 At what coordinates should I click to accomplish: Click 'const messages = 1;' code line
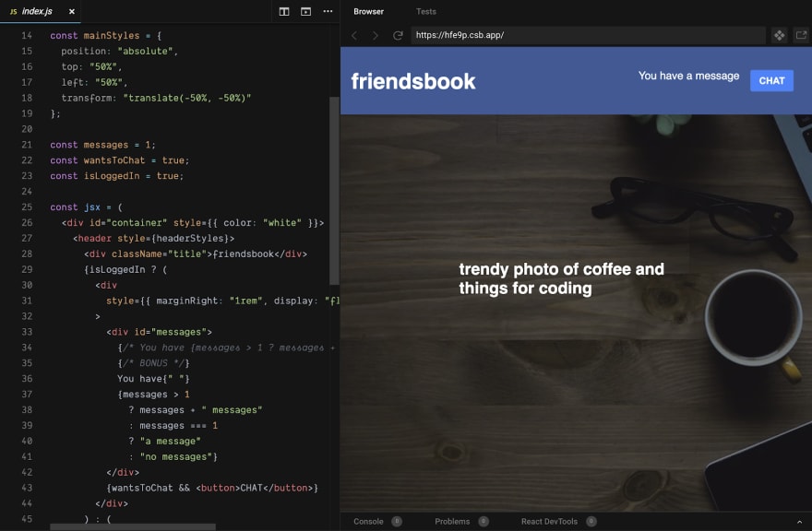pyautogui.click(x=102, y=145)
